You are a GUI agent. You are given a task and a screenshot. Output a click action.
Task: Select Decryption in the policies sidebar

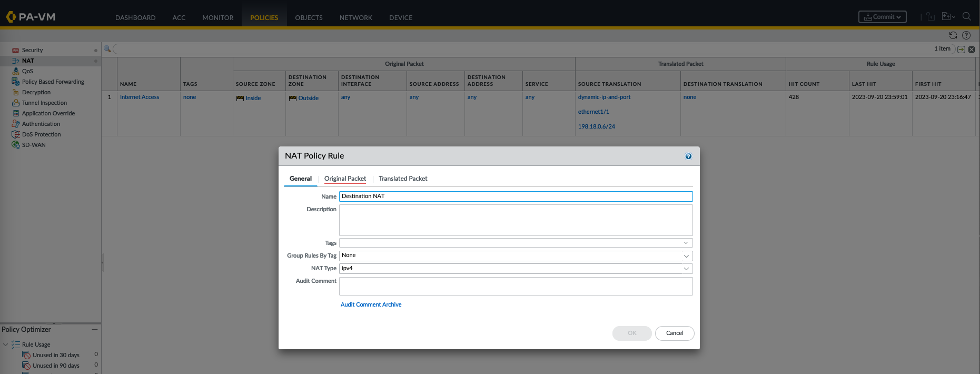36,92
